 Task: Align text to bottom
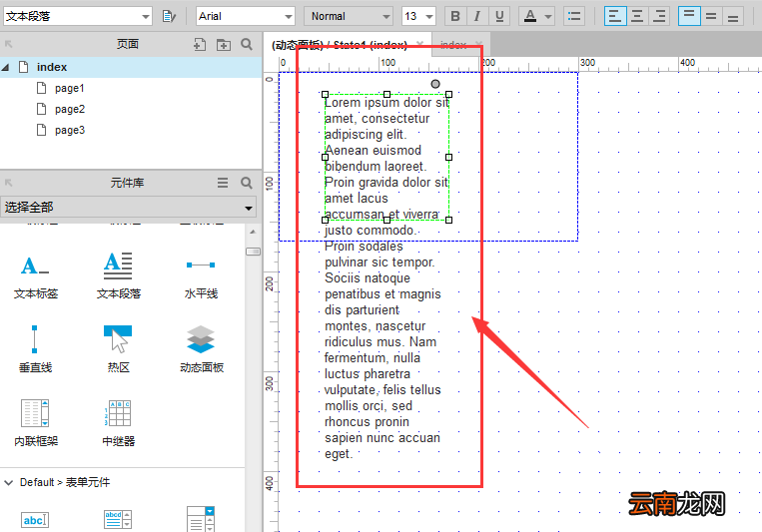tap(733, 16)
